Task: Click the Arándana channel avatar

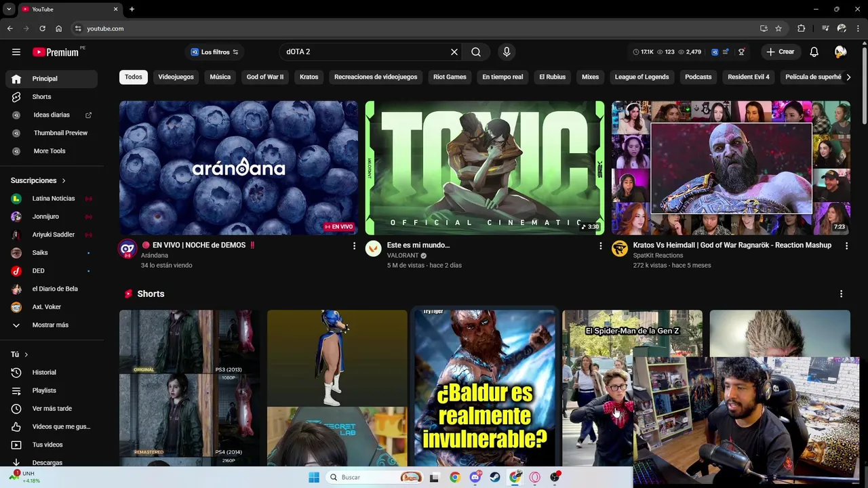Action: [x=127, y=249]
